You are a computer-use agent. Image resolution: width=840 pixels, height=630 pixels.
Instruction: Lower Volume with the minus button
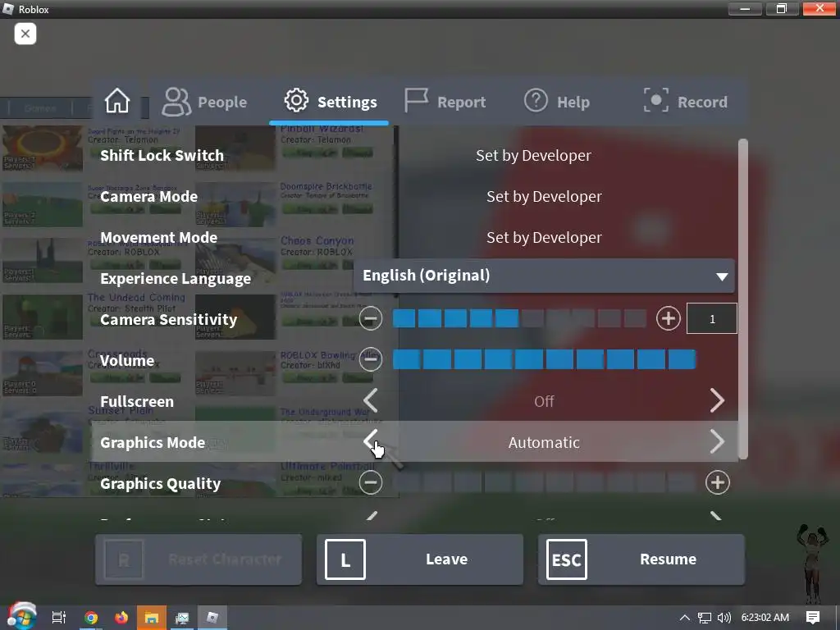coord(371,359)
